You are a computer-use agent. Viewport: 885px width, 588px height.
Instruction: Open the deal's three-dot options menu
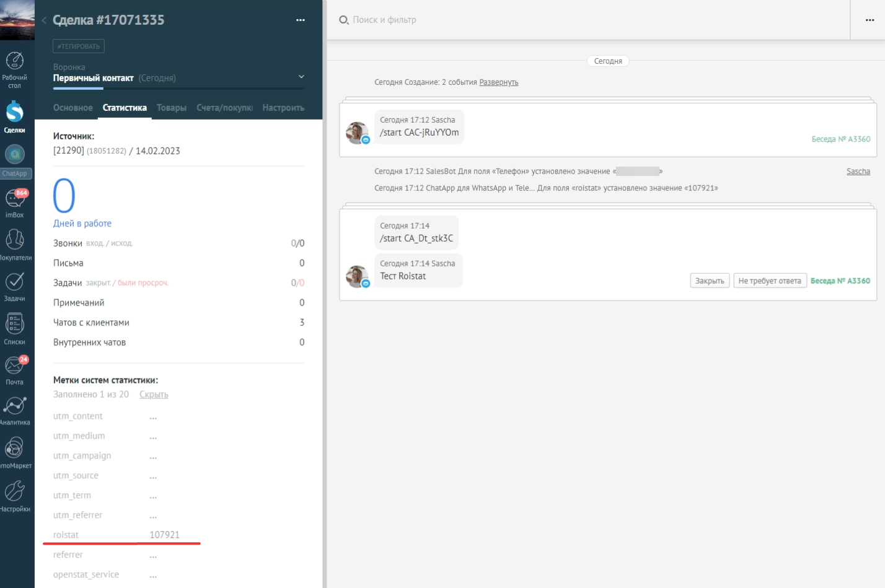point(301,20)
